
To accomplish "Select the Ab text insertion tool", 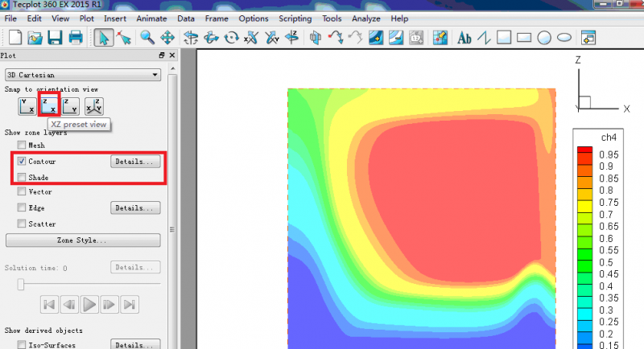I will pyautogui.click(x=464, y=38).
